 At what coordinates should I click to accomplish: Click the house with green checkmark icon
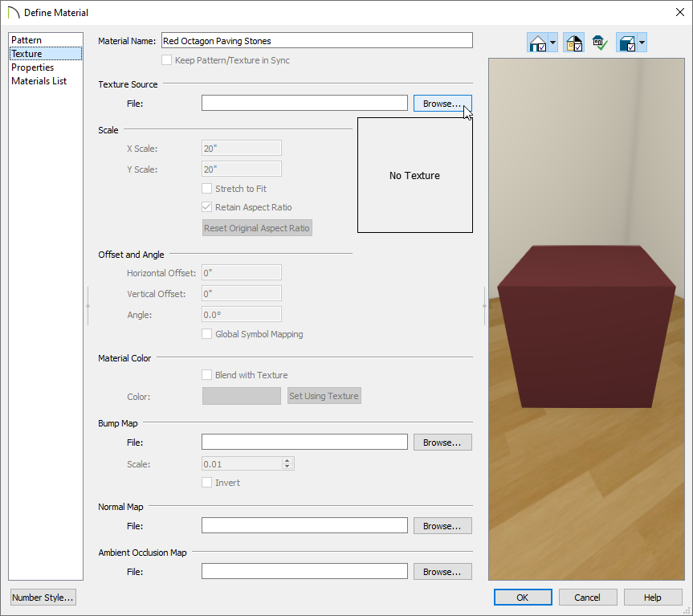pos(600,43)
